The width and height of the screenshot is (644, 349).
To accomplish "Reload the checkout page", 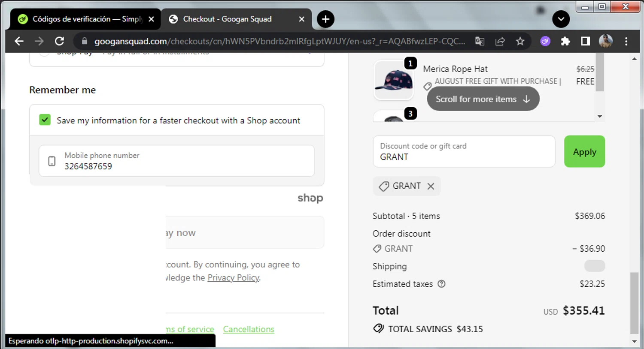I will (59, 41).
